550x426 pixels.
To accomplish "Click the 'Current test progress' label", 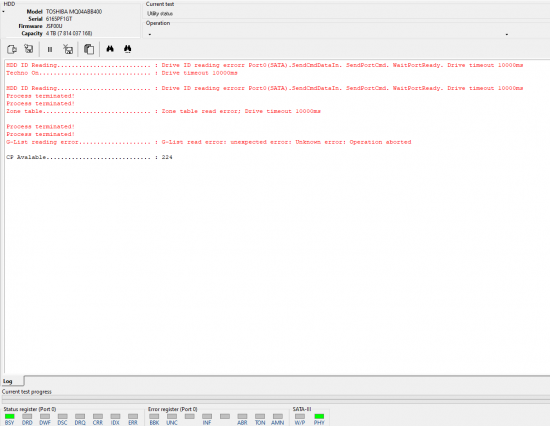I will tap(27, 392).
